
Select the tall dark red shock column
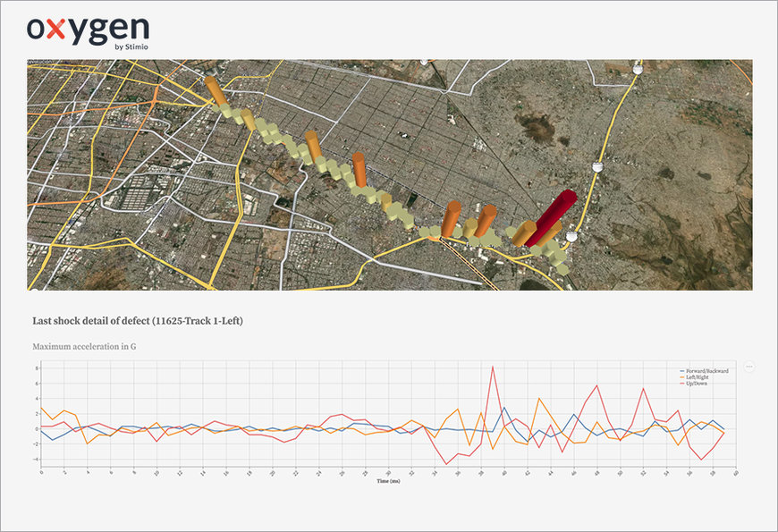coord(552,217)
